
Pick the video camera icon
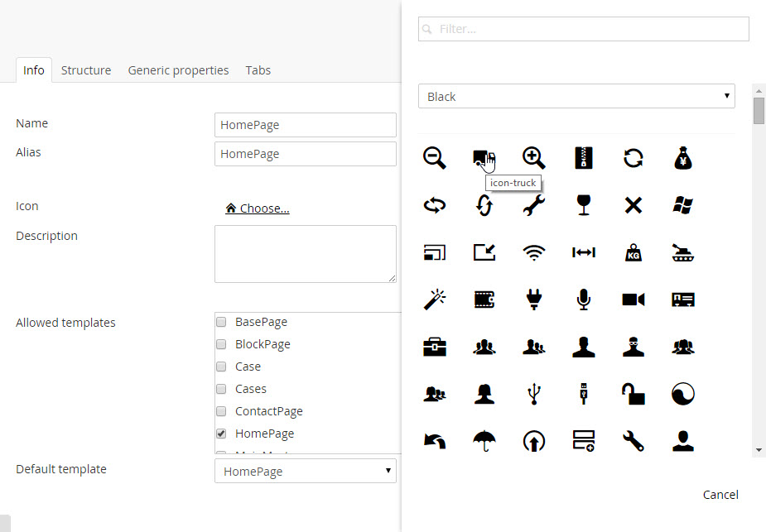coord(634,300)
